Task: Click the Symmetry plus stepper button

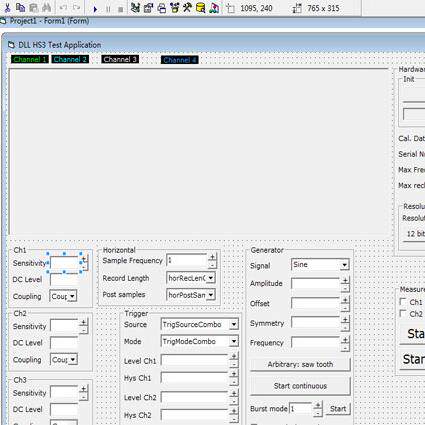Action: point(345,320)
